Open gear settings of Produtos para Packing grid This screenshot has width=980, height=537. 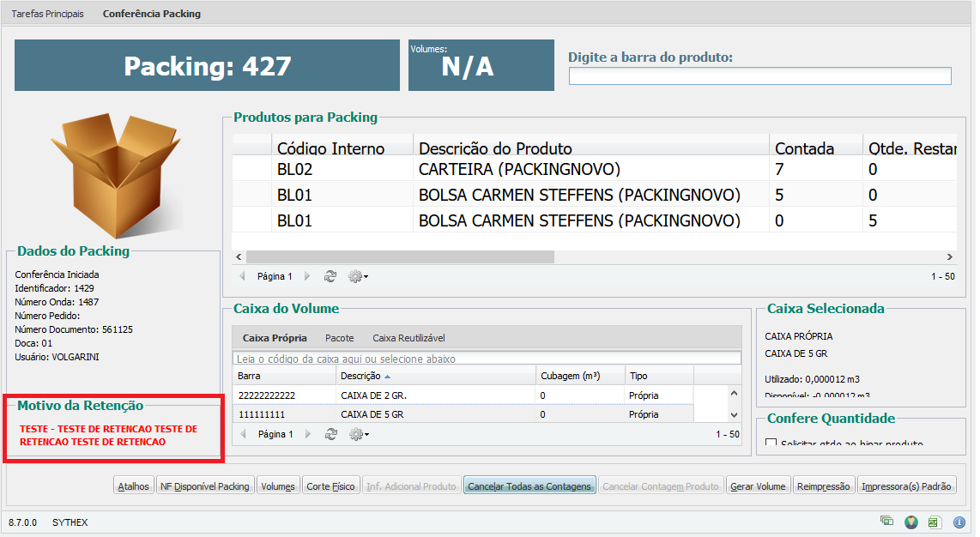pos(358,276)
